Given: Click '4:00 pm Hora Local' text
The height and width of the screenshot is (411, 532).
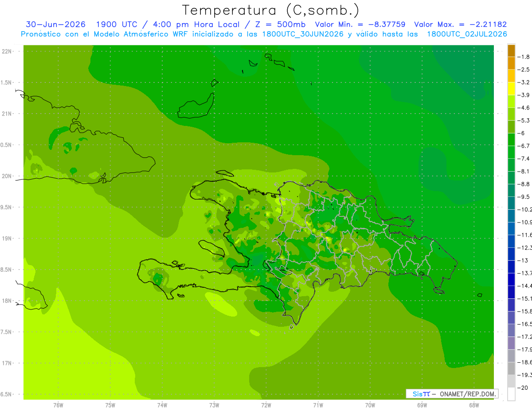Looking at the screenshot, I should tap(196, 24).
